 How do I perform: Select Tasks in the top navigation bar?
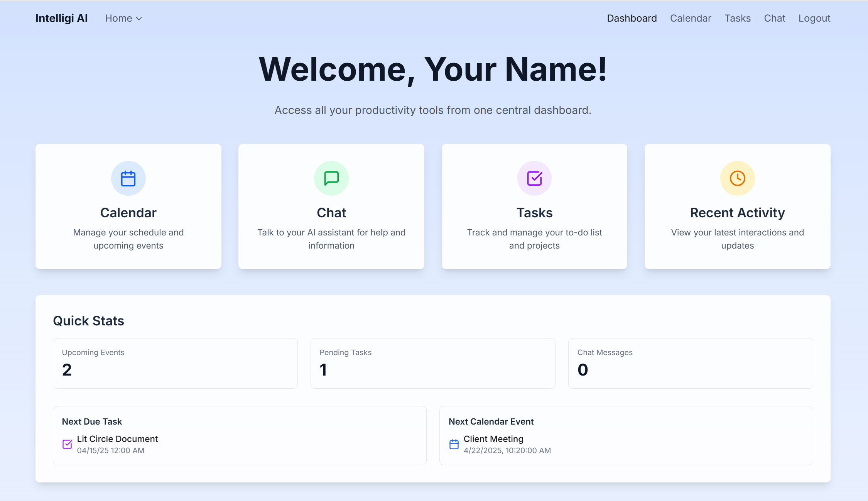[x=737, y=19]
